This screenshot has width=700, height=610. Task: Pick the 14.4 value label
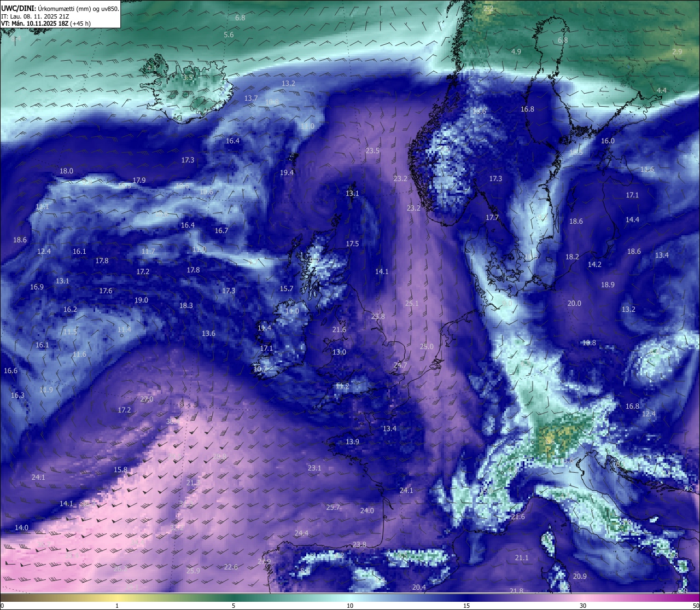click(x=632, y=219)
